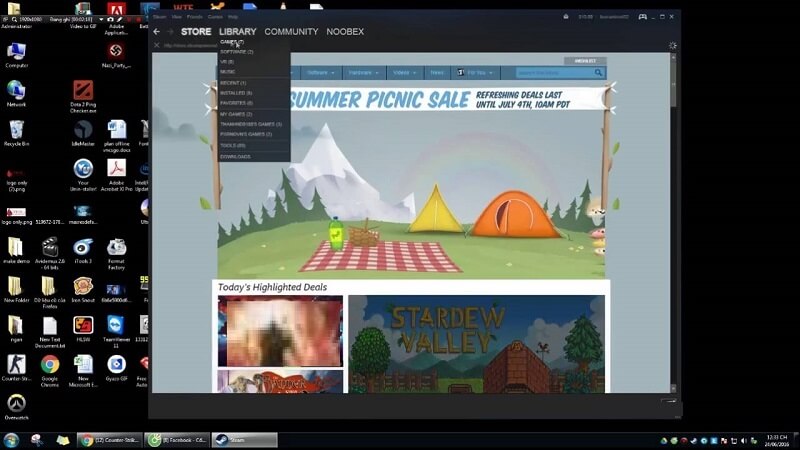Open the Hardware store dropdown
The height and width of the screenshot is (450, 800).
pyautogui.click(x=363, y=73)
